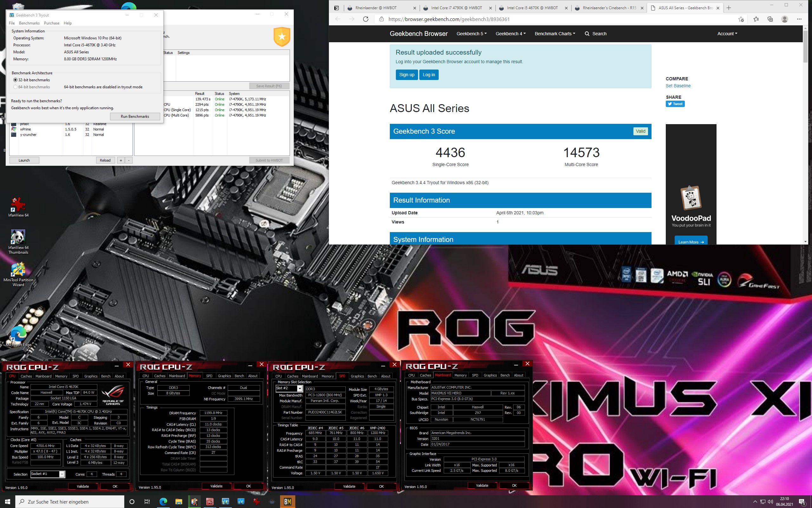The width and height of the screenshot is (812, 508).
Task: Select 32-bit benchmarks radio button
Action: (16, 80)
